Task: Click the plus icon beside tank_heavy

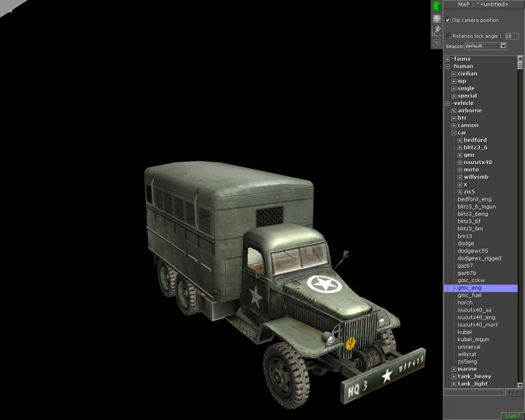Action: click(x=454, y=376)
